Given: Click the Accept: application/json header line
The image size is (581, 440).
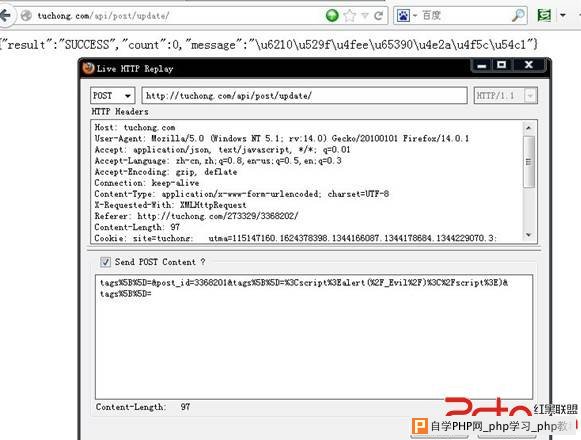Looking at the screenshot, I should tap(222, 150).
